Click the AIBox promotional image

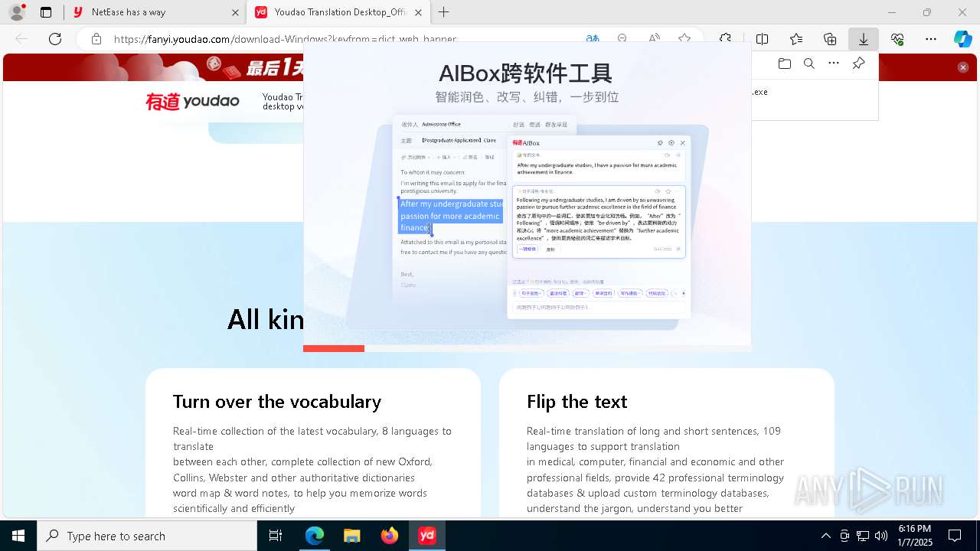(527, 197)
